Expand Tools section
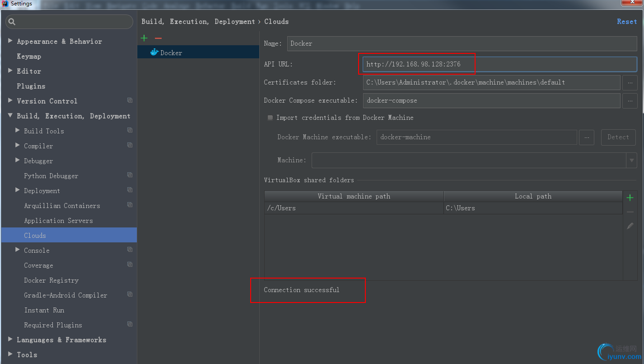This screenshot has width=644, height=364. [x=10, y=355]
